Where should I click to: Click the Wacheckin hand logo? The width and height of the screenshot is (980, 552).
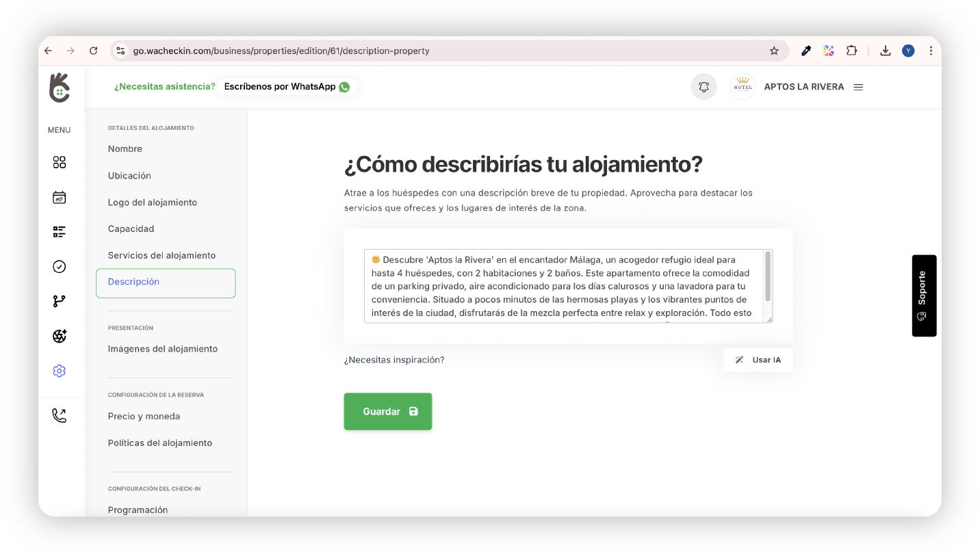point(60,88)
